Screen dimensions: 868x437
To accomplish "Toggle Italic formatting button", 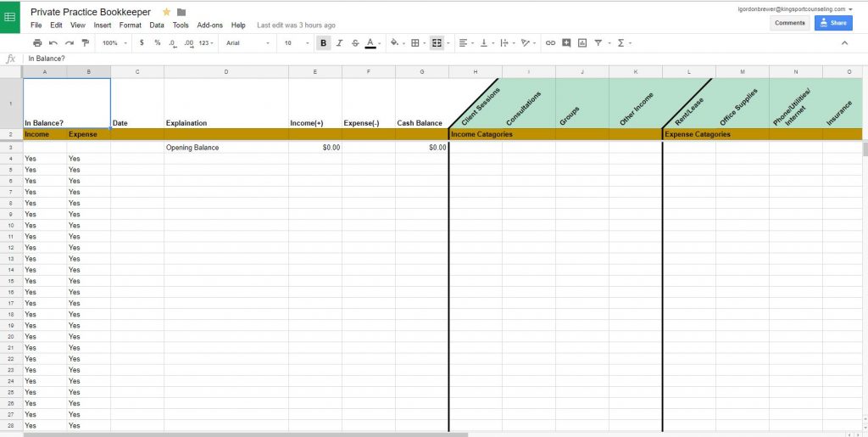I will tap(339, 42).
